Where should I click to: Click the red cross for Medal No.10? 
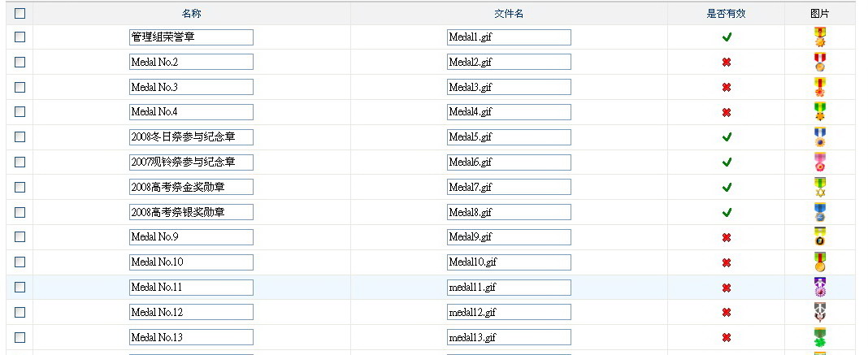pos(727,262)
